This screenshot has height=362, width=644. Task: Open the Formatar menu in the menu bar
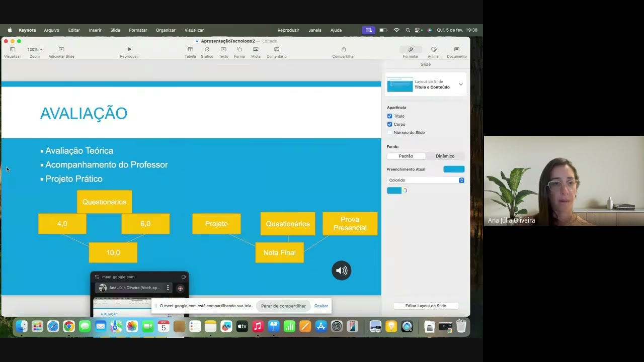138,30
